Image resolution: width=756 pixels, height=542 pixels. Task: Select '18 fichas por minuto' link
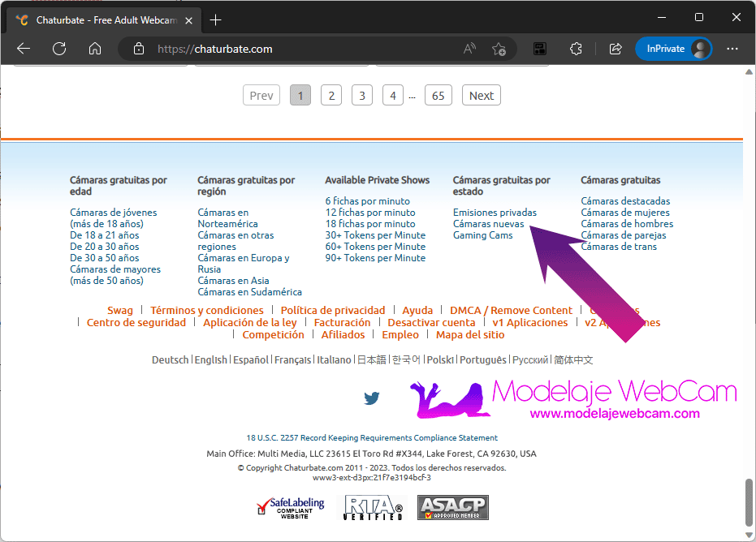click(x=370, y=224)
